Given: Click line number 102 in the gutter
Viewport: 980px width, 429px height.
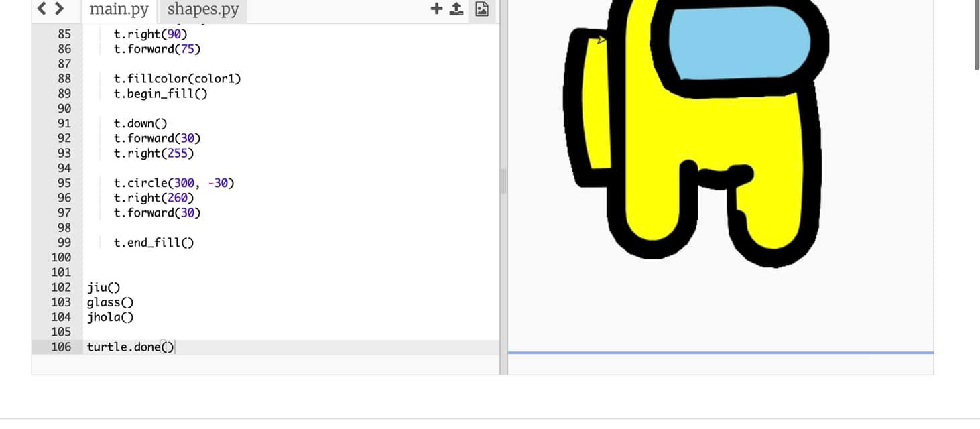Looking at the screenshot, I should 60,288.
